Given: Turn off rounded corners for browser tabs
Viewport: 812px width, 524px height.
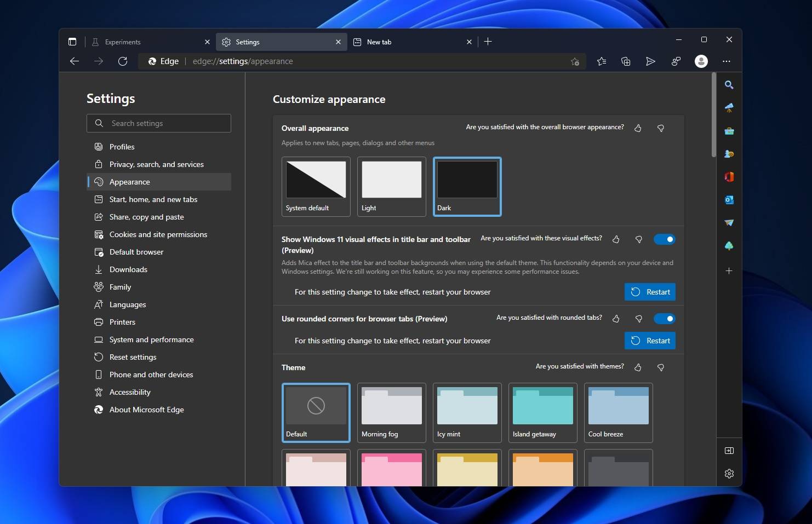Looking at the screenshot, I should [x=665, y=318].
